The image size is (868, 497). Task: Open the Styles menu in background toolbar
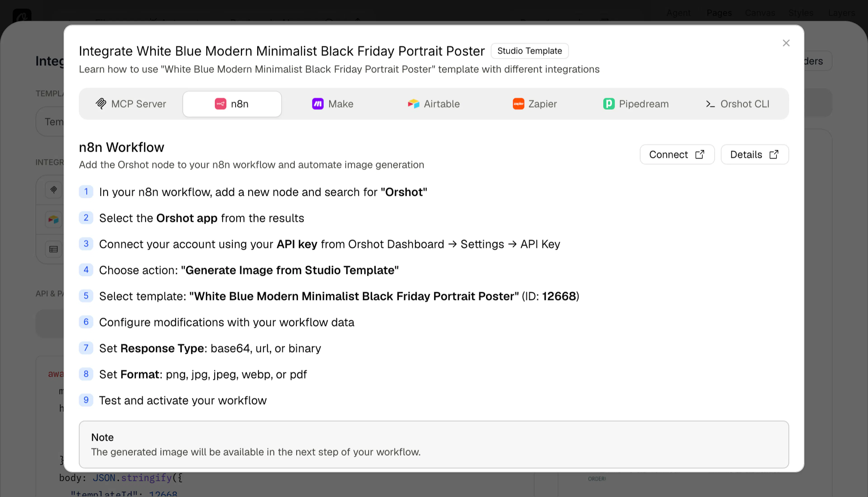tap(801, 13)
